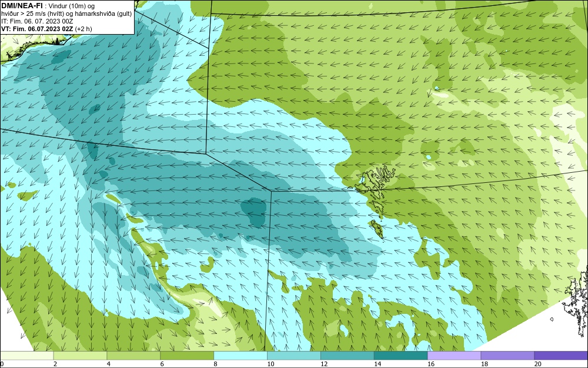Click the legend label '14'
Viewport: 588px width, 368px height.
coord(377,364)
